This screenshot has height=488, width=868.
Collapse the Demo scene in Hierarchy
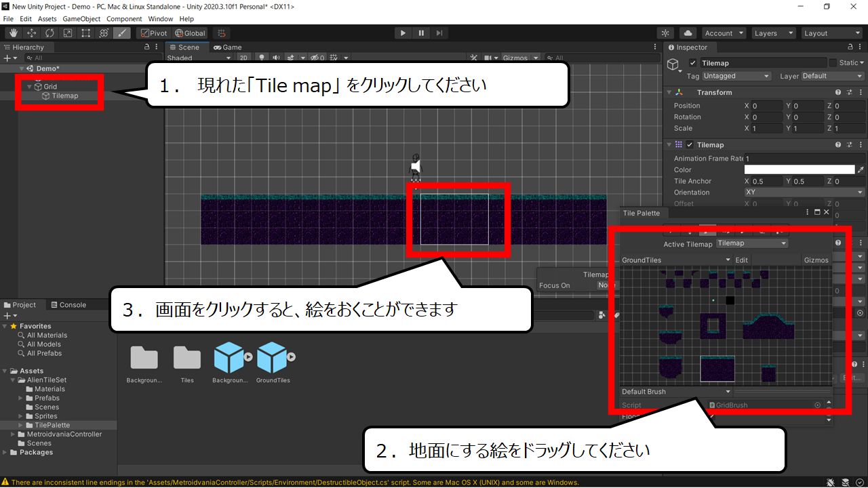click(22, 68)
